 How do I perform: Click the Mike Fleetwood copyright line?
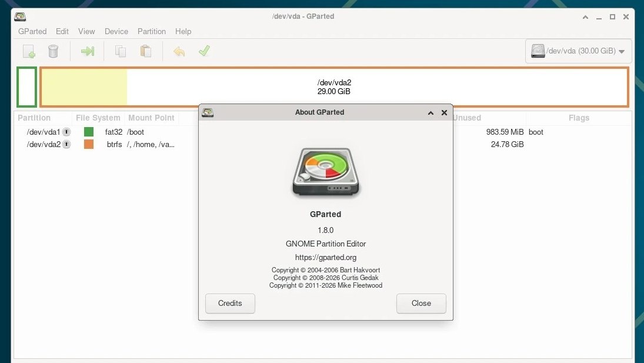coord(326,285)
